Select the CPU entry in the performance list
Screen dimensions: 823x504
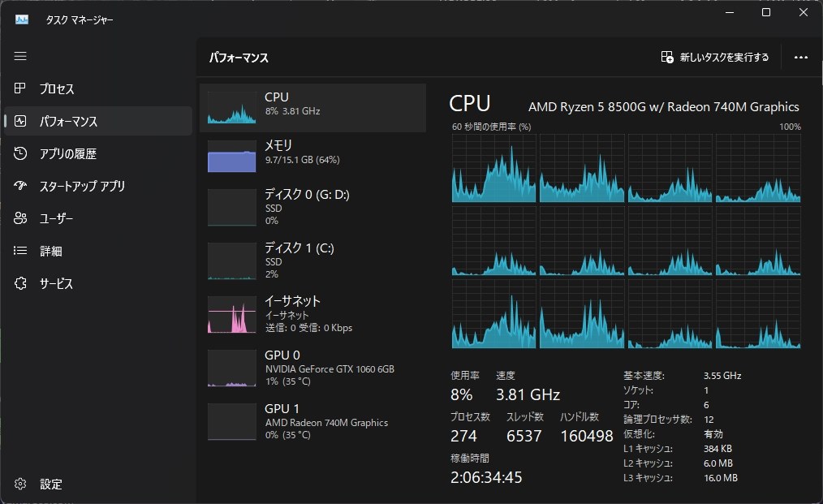pos(314,106)
